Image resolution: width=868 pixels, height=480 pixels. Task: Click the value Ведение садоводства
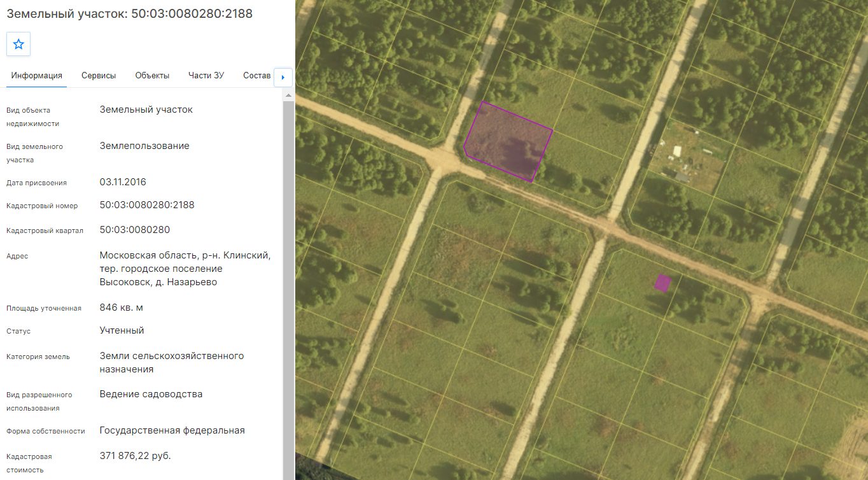(151, 394)
